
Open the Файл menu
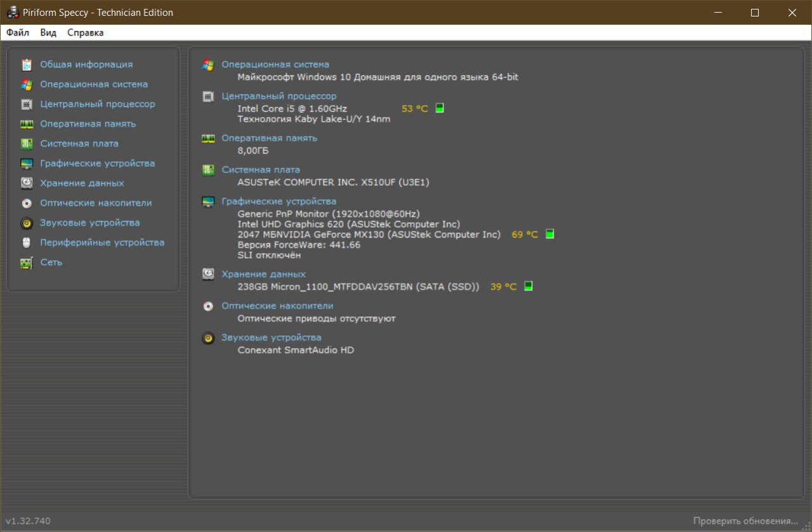point(18,32)
